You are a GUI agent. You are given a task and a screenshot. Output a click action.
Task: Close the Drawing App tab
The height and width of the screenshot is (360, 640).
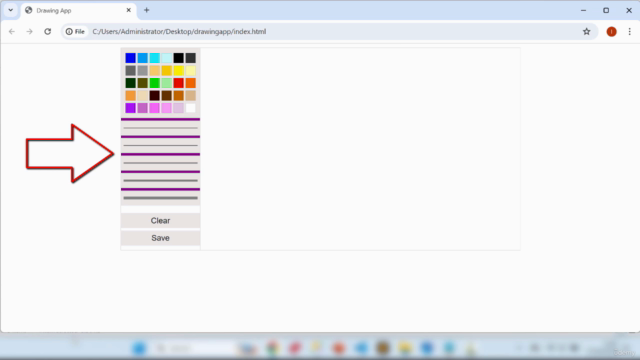[x=129, y=10]
